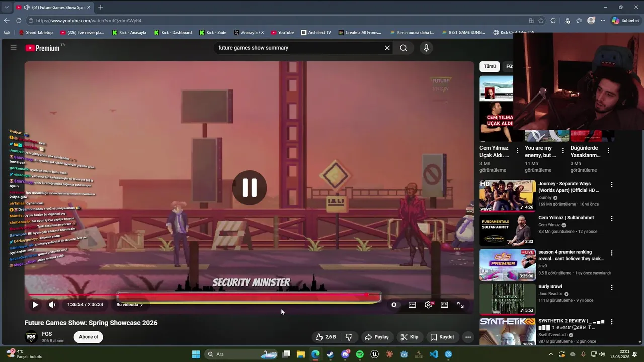Click the large pause overlay on the video
This screenshot has height=362, width=644.
(250, 188)
